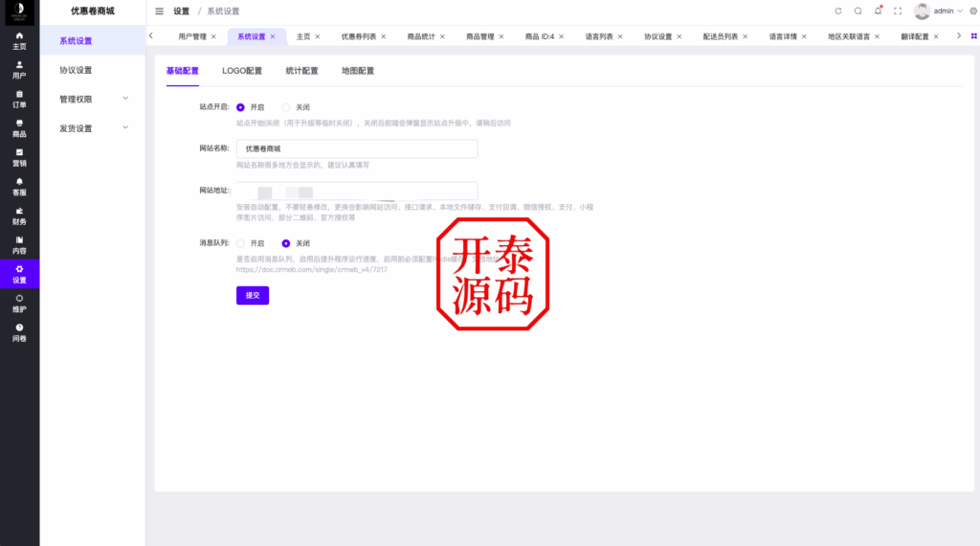This screenshot has height=546, width=980.
Task: Open the 语言列表 page tab
Action: [x=599, y=37]
